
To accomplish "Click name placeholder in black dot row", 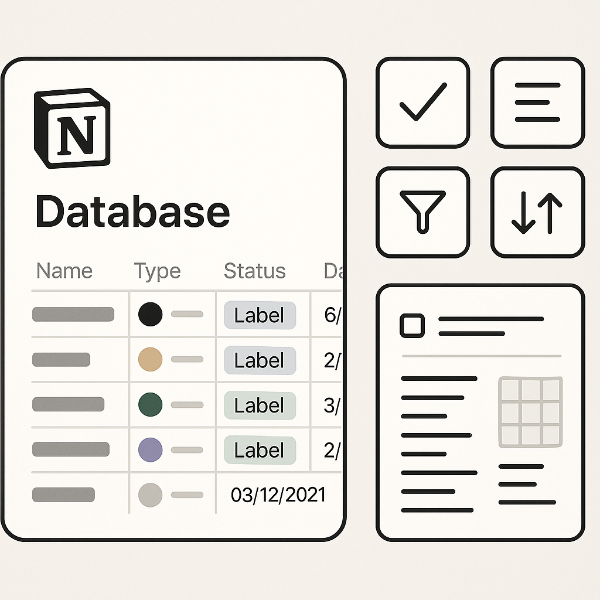I will 73,314.
